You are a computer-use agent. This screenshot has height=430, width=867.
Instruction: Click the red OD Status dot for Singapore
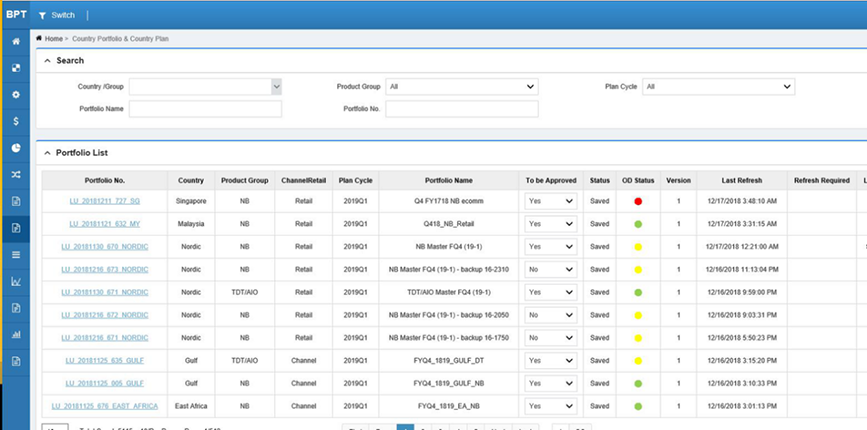(638, 202)
